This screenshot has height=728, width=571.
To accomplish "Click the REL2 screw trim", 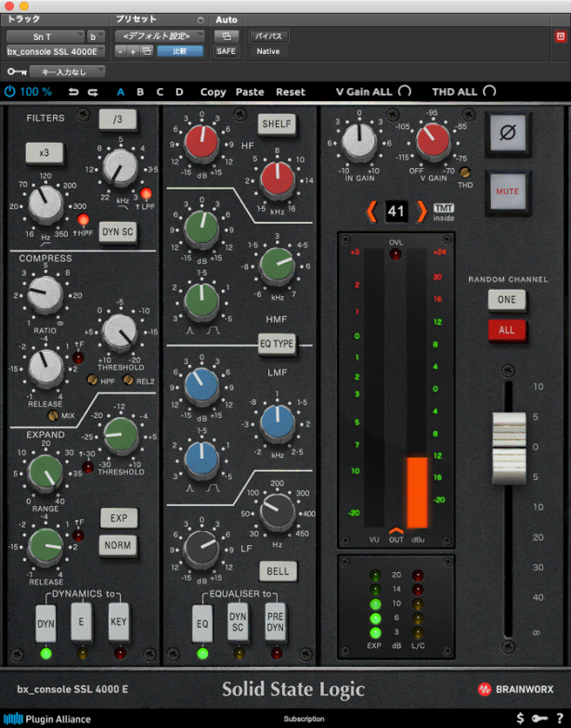I will pos(128,381).
